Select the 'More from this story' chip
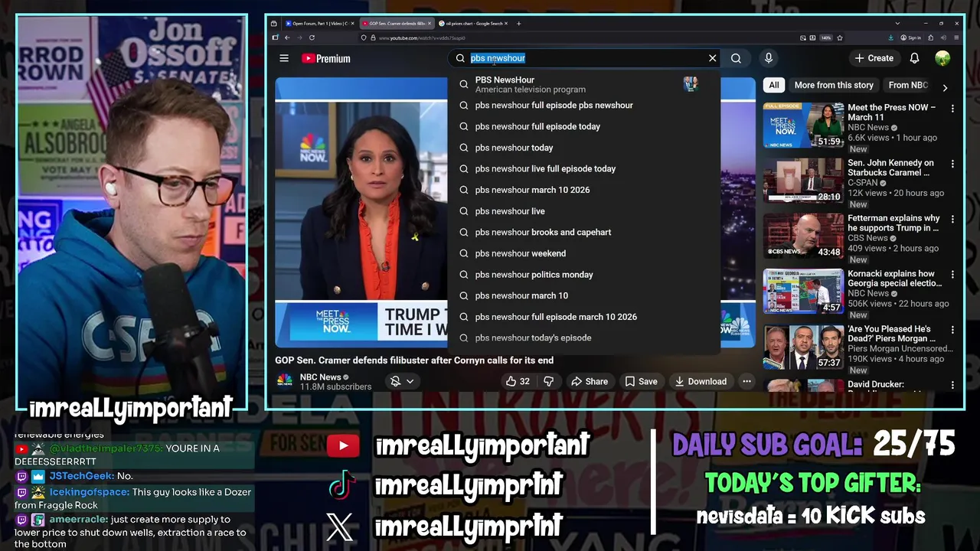This screenshot has width=980, height=551. point(834,86)
